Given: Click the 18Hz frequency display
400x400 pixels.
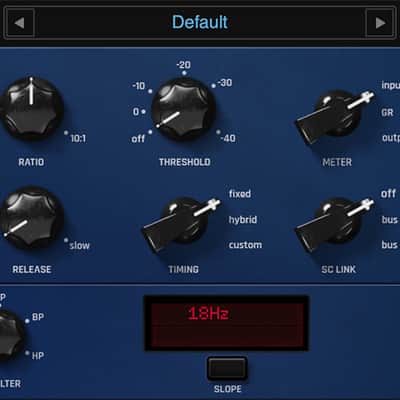Looking at the screenshot, I should 226,323.
